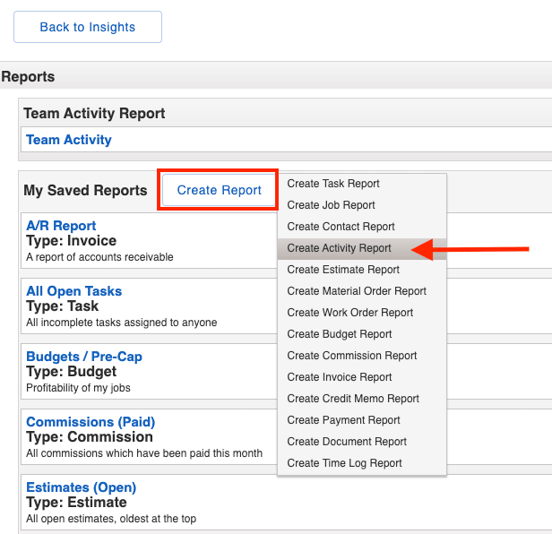The height and width of the screenshot is (534, 552).
Task: Choose Create Budget Report option
Action: [x=362, y=334]
